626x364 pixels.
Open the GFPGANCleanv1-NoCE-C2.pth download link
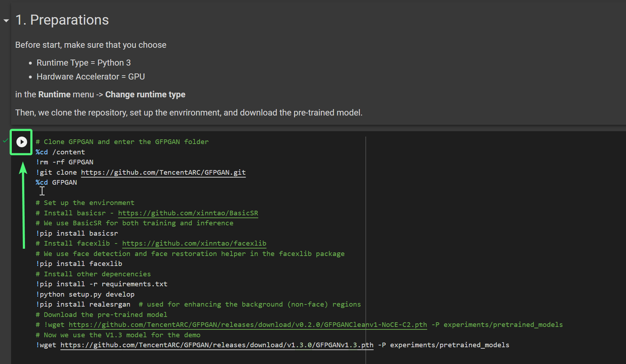tap(247, 325)
